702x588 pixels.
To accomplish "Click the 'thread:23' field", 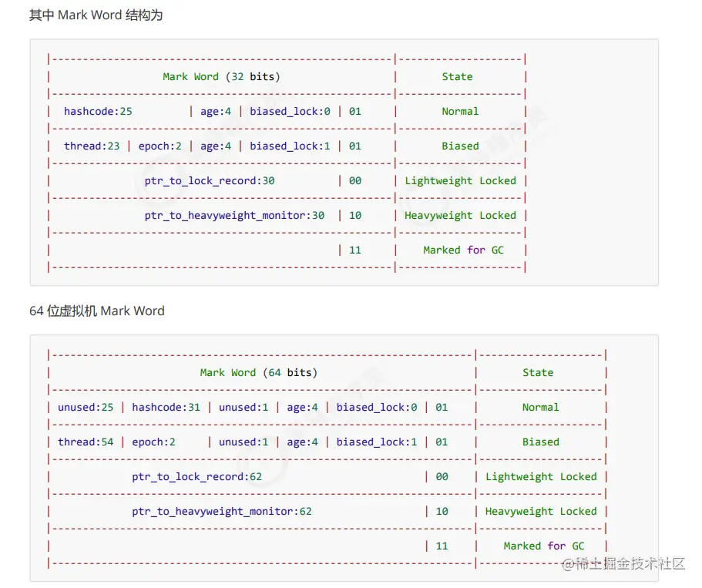I will point(92,146).
